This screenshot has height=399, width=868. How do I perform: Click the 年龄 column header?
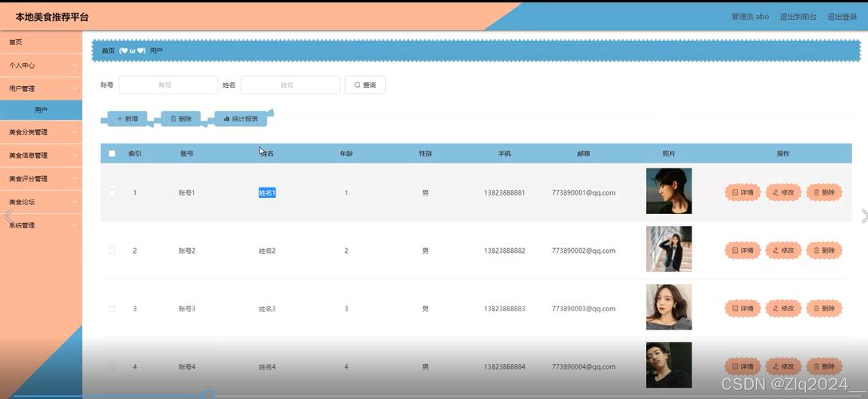(346, 153)
